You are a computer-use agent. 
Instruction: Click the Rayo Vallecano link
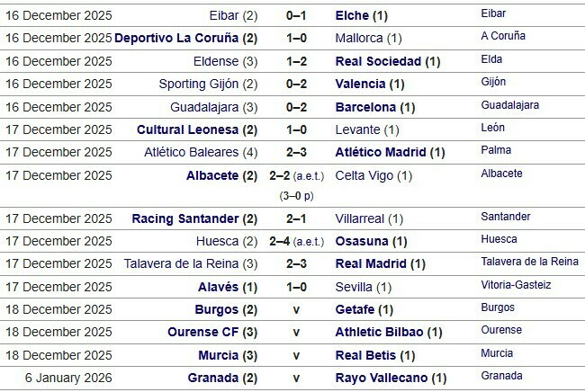[382, 378]
